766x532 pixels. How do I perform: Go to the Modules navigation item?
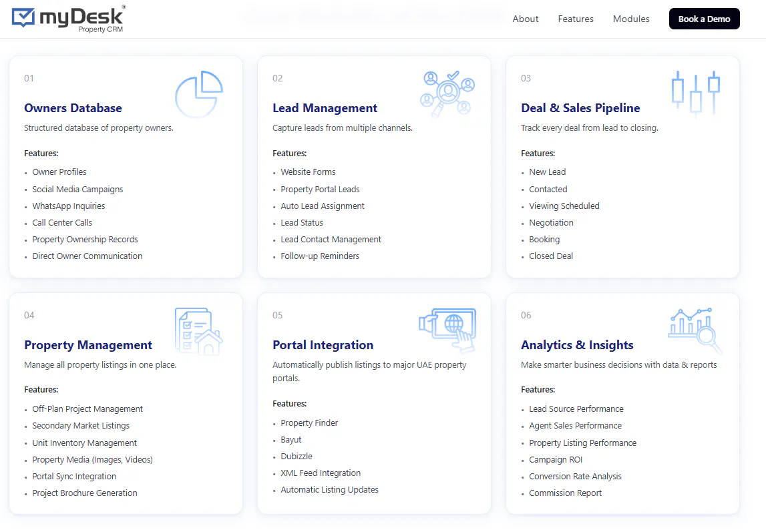[x=631, y=19]
